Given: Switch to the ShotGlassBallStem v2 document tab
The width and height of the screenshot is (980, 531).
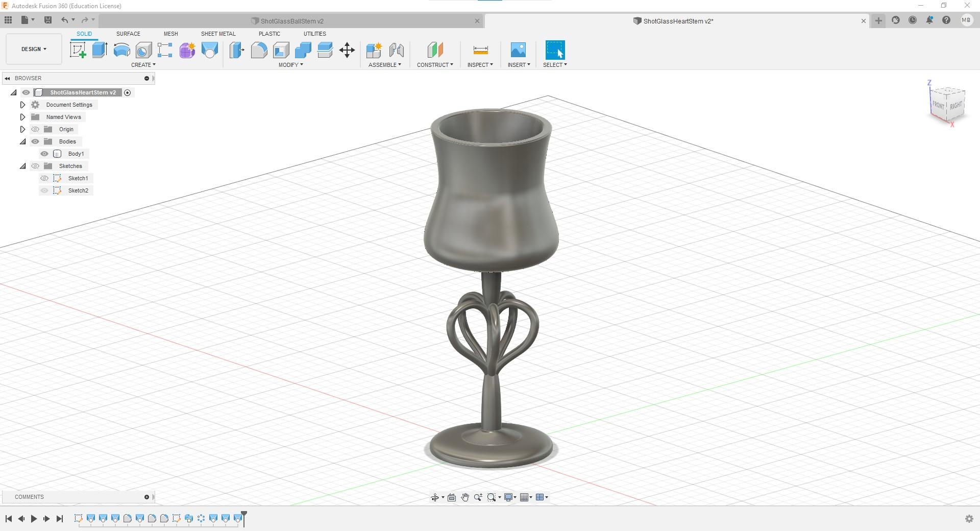Looking at the screenshot, I should click(x=291, y=21).
